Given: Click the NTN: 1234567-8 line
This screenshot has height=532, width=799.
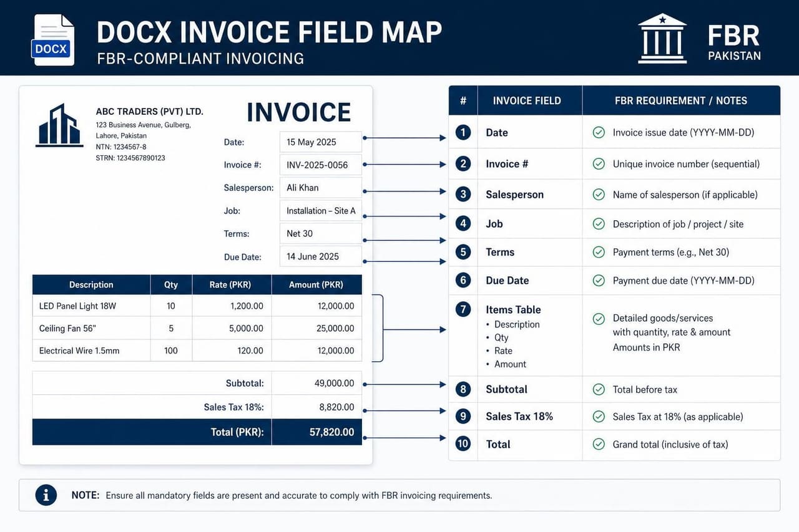Looking at the screenshot, I should point(121,147).
